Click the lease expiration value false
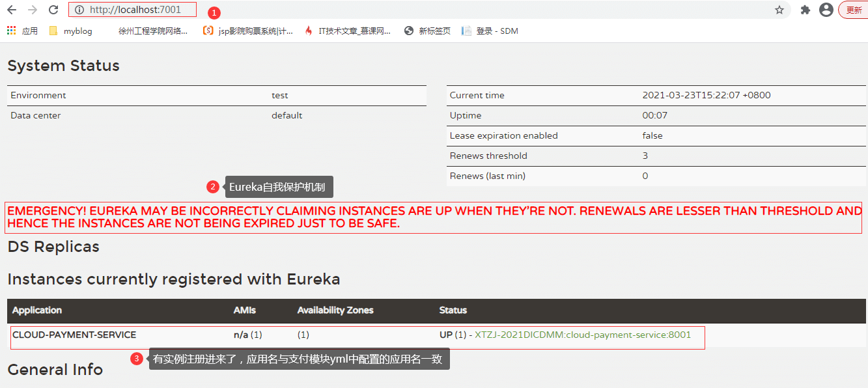This screenshot has height=388, width=868. [x=652, y=135]
